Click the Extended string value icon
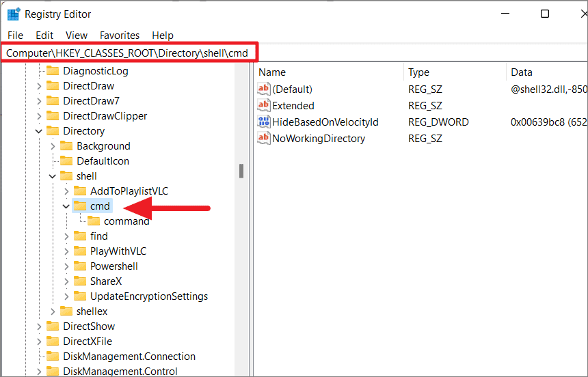Image resolution: width=588 pixels, height=377 pixels. (264, 105)
